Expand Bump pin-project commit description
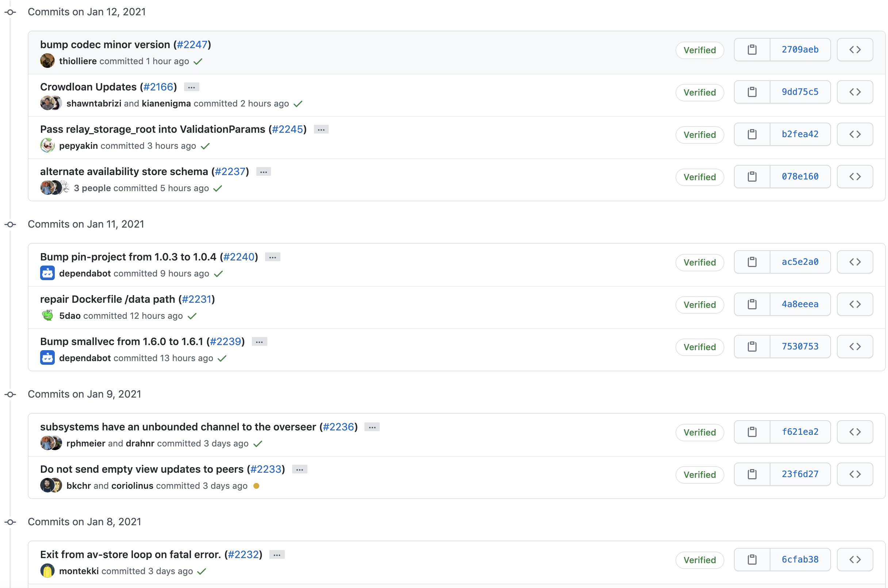 272,257
